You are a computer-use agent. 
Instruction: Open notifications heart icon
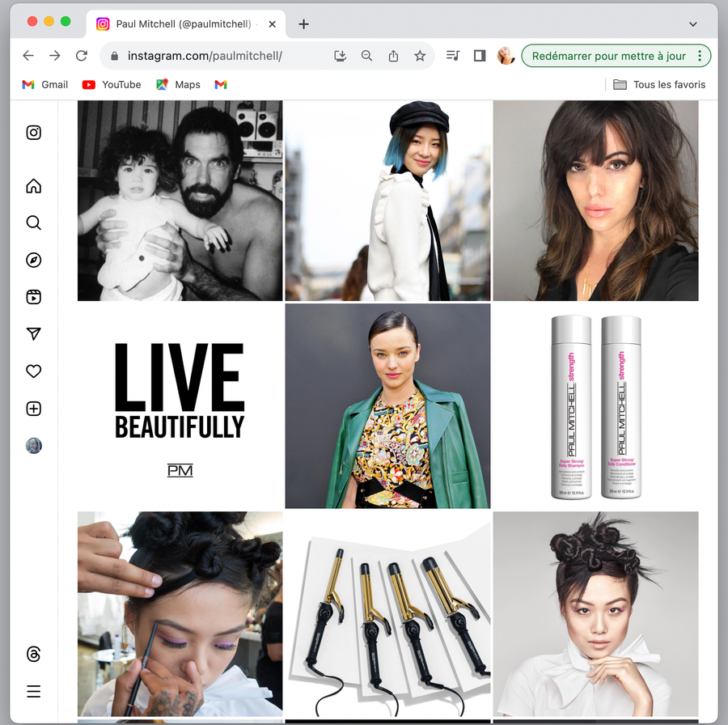[33, 371]
